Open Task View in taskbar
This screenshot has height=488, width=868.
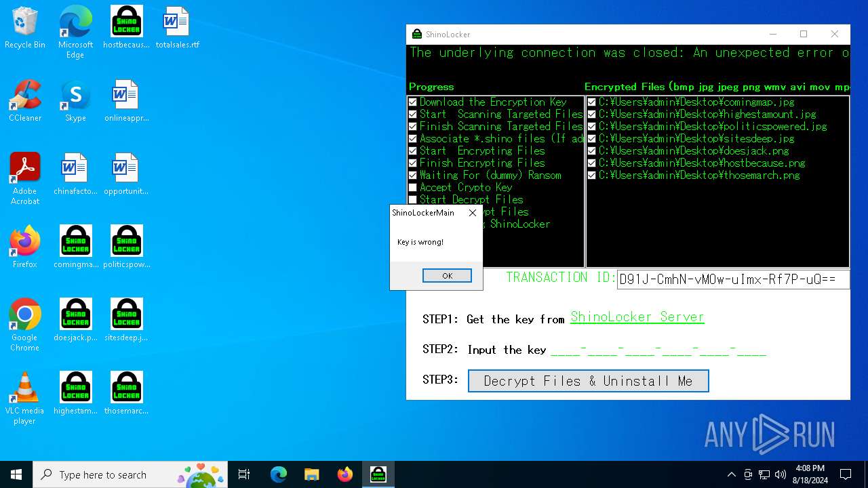pyautogui.click(x=244, y=474)
